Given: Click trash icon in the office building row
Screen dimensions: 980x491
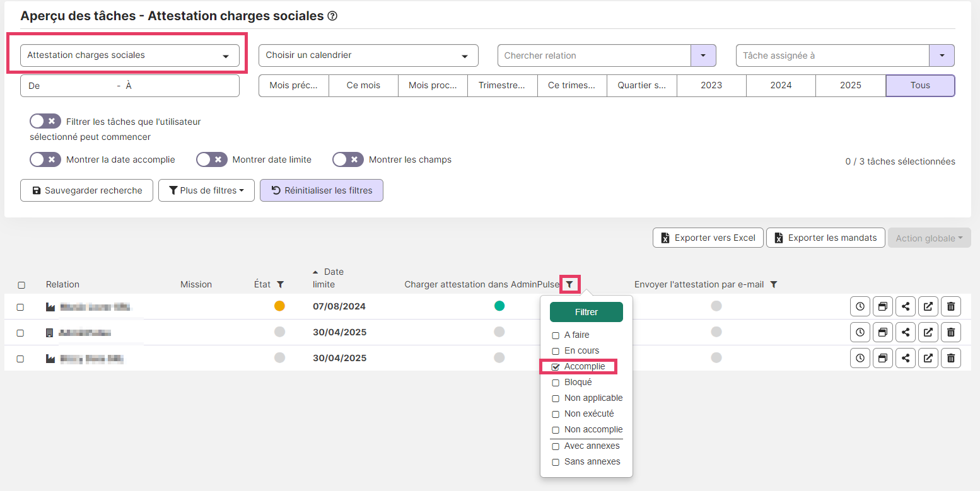Looking at the screenshot, I should (951, 333).
